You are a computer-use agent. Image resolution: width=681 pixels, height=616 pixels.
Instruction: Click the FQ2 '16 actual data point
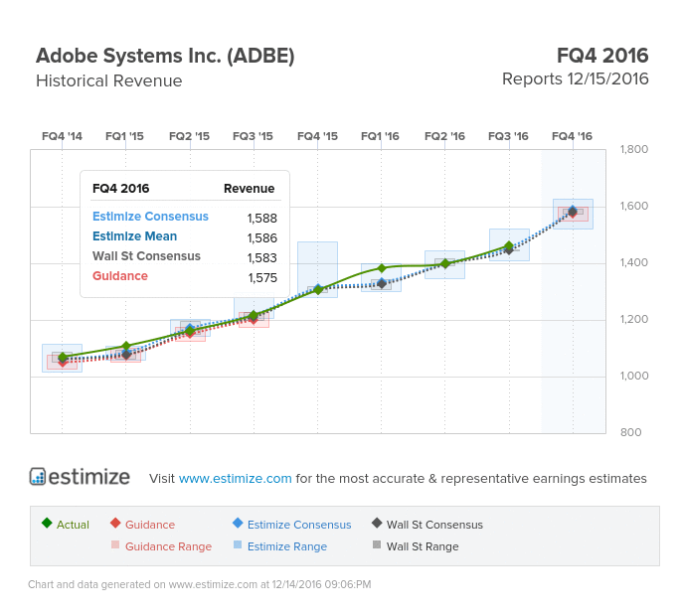[x=445, y=263]
